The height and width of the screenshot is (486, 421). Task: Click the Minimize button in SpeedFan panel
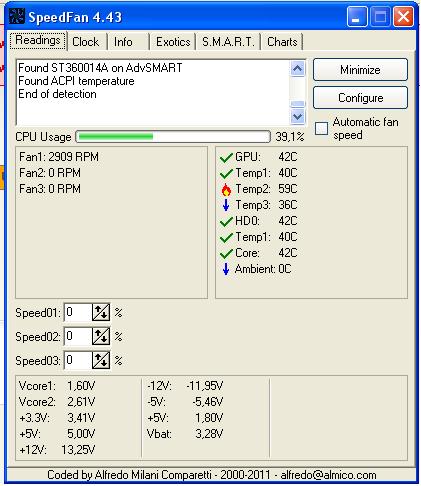click(x=360, y=70)
